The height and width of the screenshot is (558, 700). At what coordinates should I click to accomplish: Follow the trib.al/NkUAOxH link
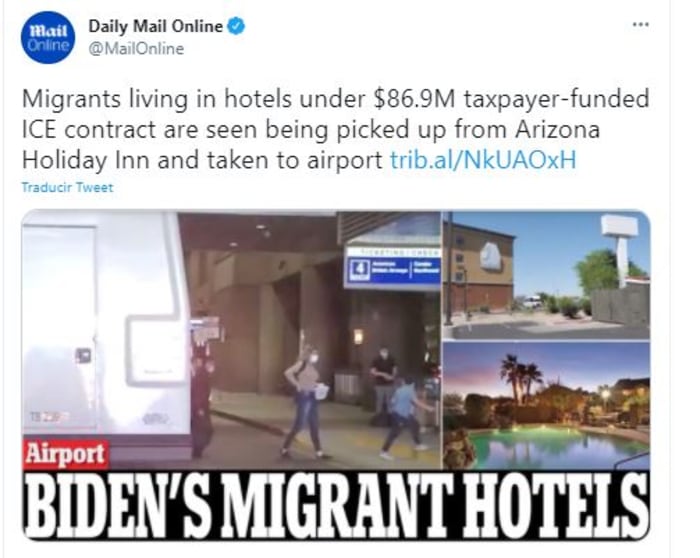click(x=483, y=160)
